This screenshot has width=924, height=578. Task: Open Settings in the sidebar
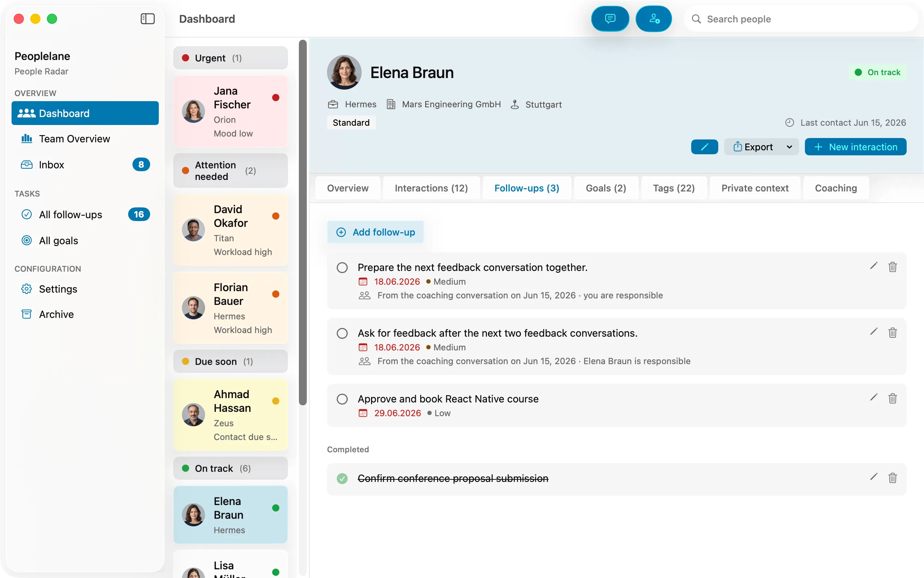pos(85,289)
